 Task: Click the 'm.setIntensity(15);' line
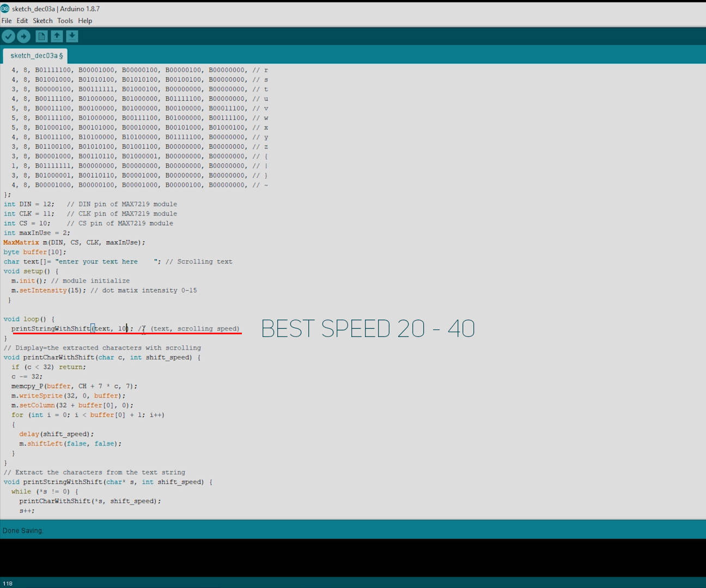(x=48, y=291)
